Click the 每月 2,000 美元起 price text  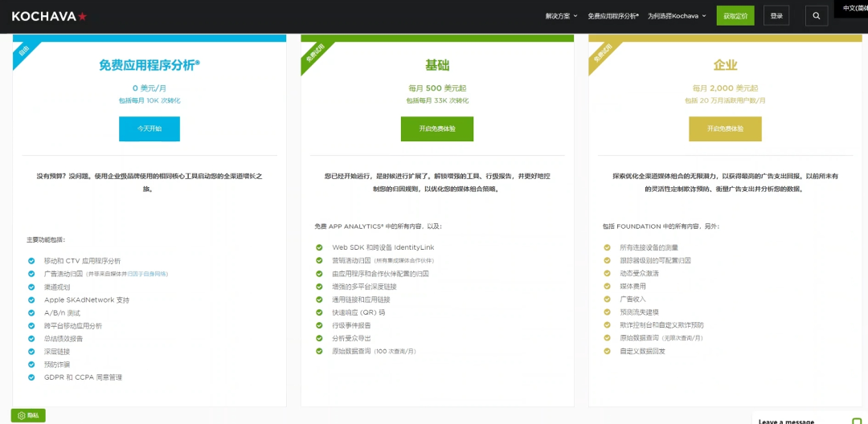(x=725, y=88)
